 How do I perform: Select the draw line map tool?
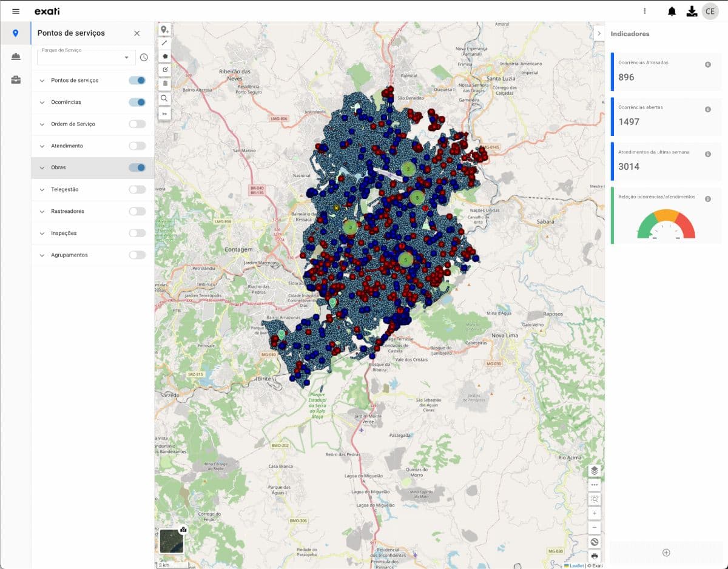coord(164,43)
